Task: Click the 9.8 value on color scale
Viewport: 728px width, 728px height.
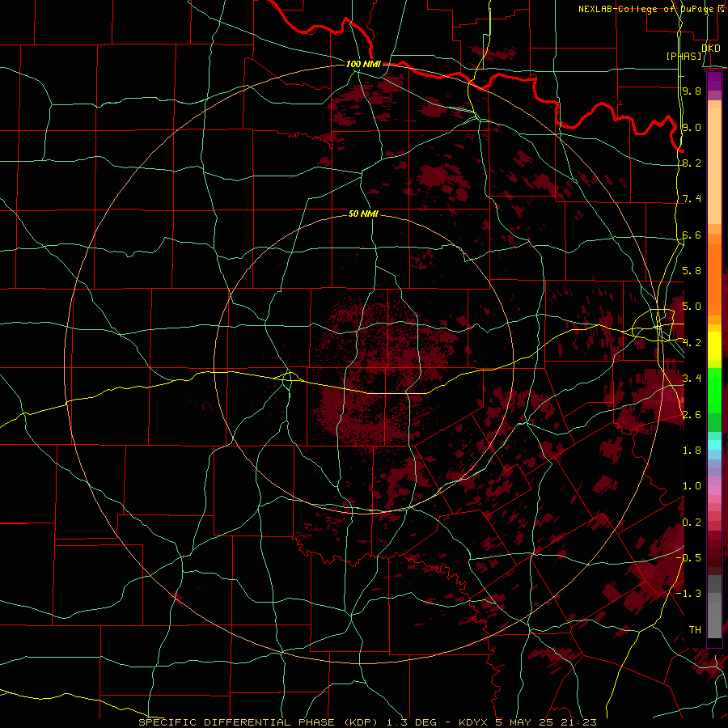Action: pos(692,91)
